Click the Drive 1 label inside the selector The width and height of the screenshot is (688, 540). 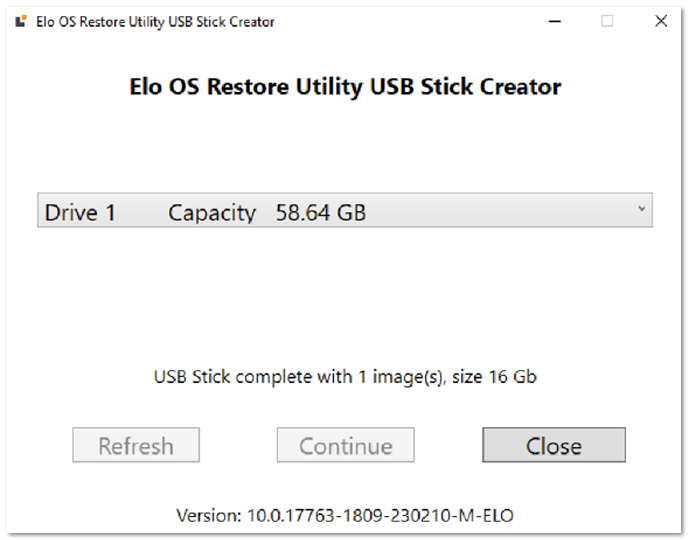click(80, 213)
